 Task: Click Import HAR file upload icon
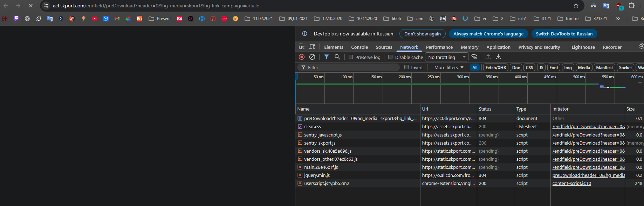pyautogui.click(x=488, y=57)
